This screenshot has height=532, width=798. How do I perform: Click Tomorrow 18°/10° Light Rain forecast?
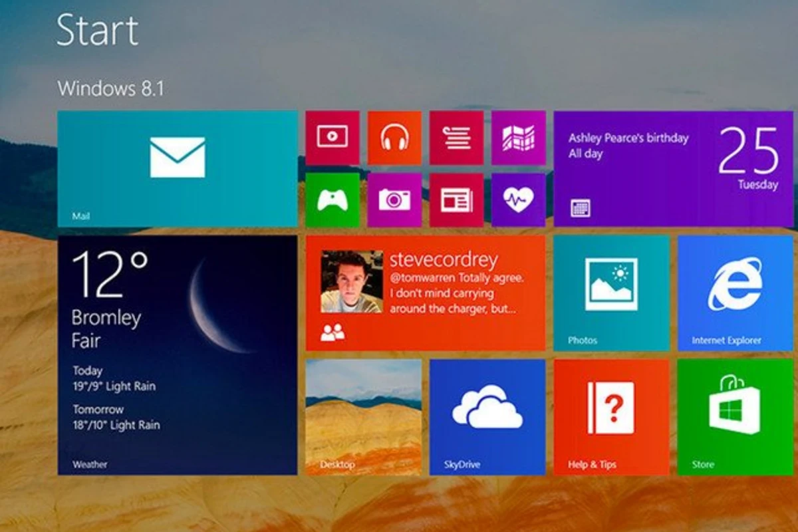pos(116,418)
